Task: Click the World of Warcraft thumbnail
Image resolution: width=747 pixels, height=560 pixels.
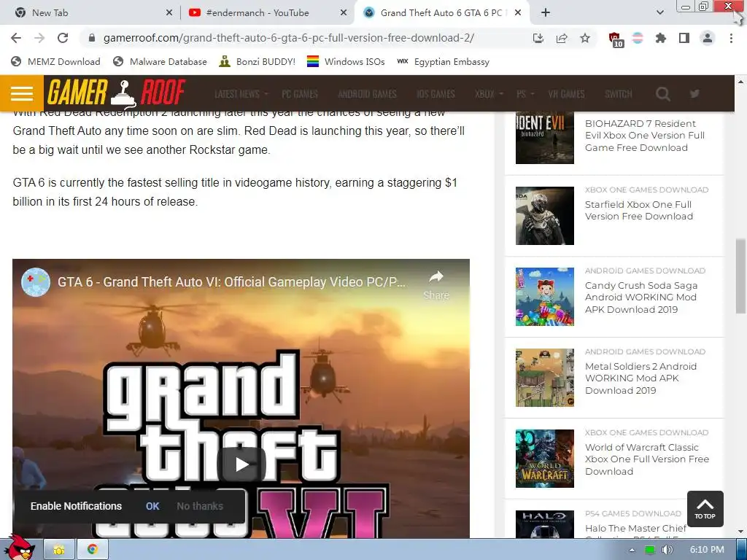Action: [544, 459]
